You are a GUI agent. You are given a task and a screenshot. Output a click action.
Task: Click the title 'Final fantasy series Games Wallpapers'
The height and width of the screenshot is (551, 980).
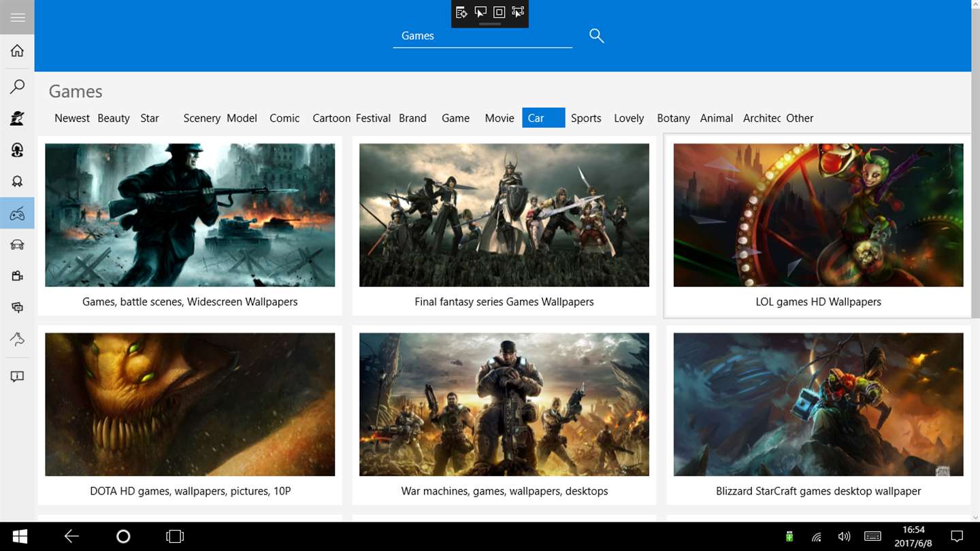[x=504, y=301]
